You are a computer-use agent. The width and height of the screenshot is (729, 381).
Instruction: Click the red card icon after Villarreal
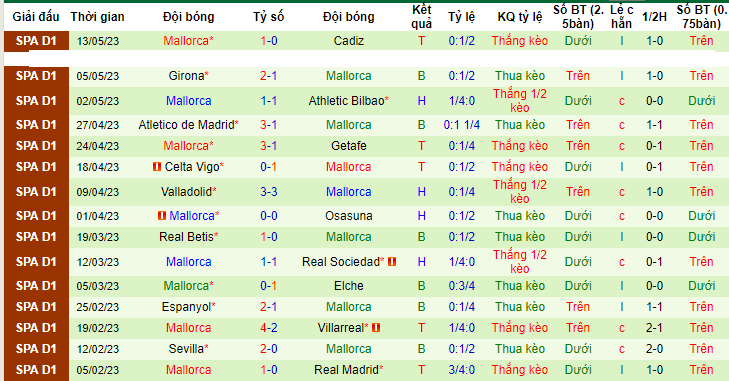(376, 328)
